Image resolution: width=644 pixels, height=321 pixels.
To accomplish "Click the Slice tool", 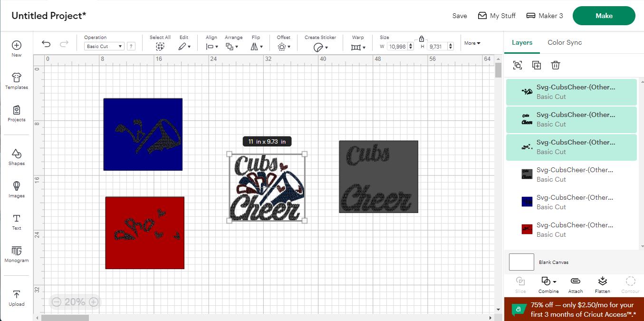I will pos(520,285).
